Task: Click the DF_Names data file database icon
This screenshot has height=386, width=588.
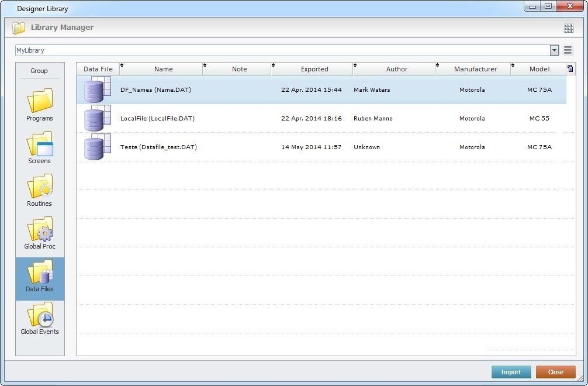Action: 97,89
